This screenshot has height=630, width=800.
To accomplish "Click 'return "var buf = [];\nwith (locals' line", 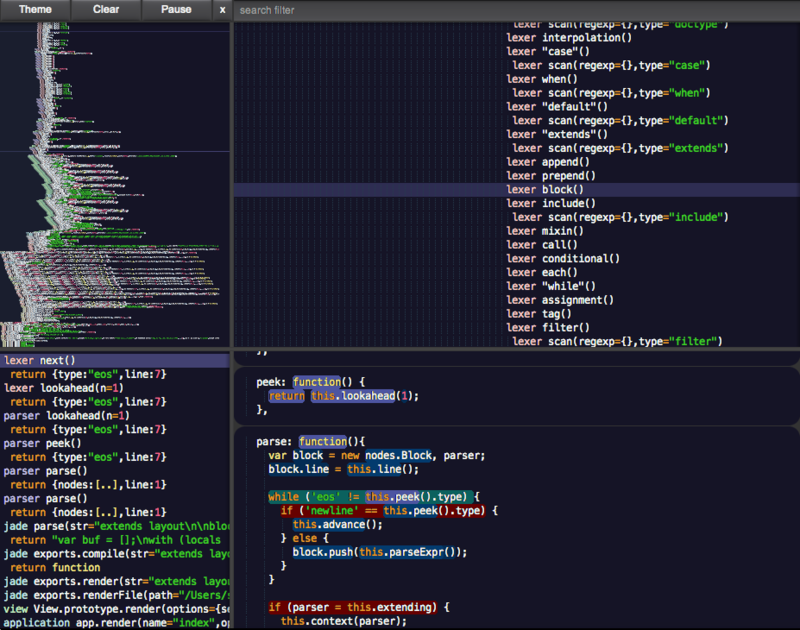I will click(116, 540).
